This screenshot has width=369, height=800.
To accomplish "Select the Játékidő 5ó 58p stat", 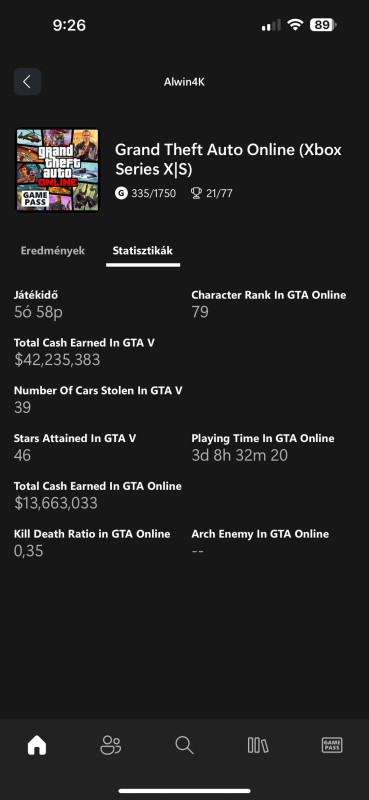I will point(38,304).
